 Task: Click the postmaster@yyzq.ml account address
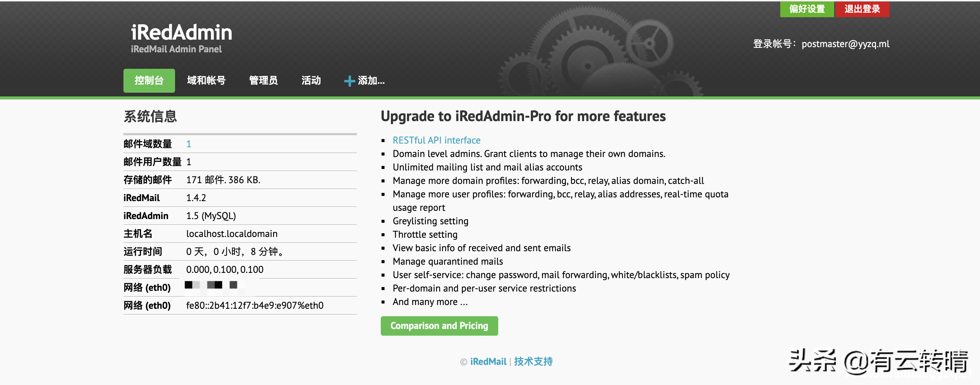click(845, 44)
